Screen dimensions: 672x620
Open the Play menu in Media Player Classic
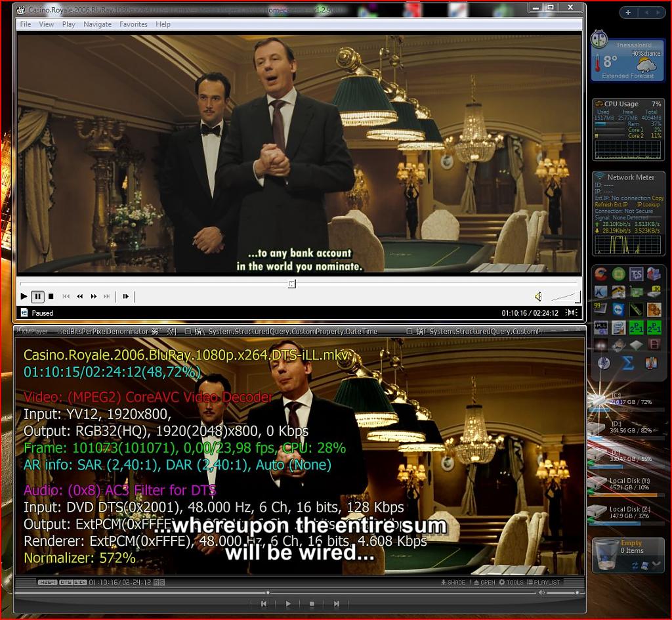68,24
